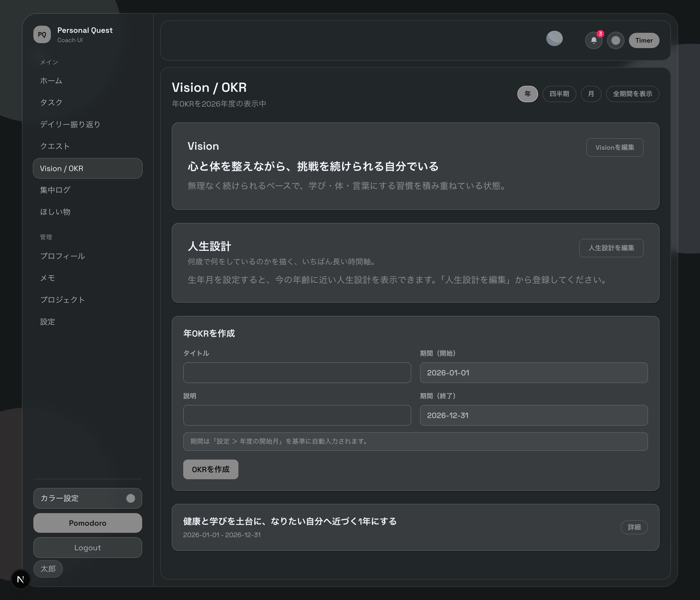Focus the 説明 input field

pyautogui.click(x=297, y=415)
